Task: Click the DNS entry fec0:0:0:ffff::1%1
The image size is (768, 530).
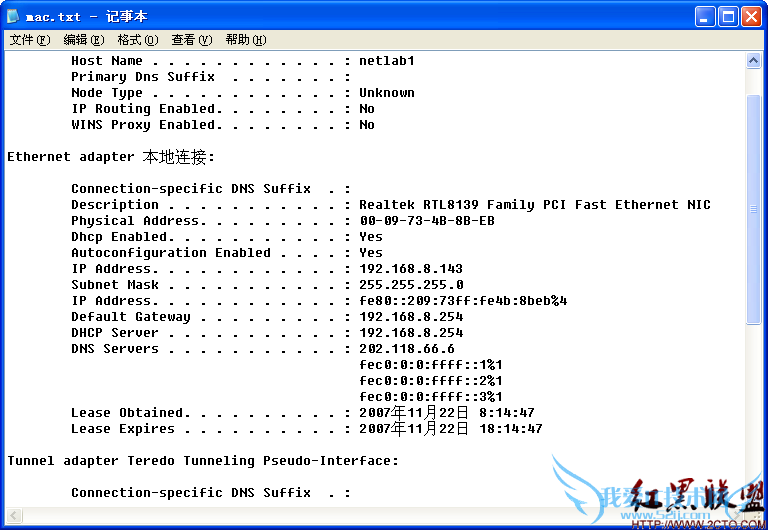Action: click(x=431, y=365)
